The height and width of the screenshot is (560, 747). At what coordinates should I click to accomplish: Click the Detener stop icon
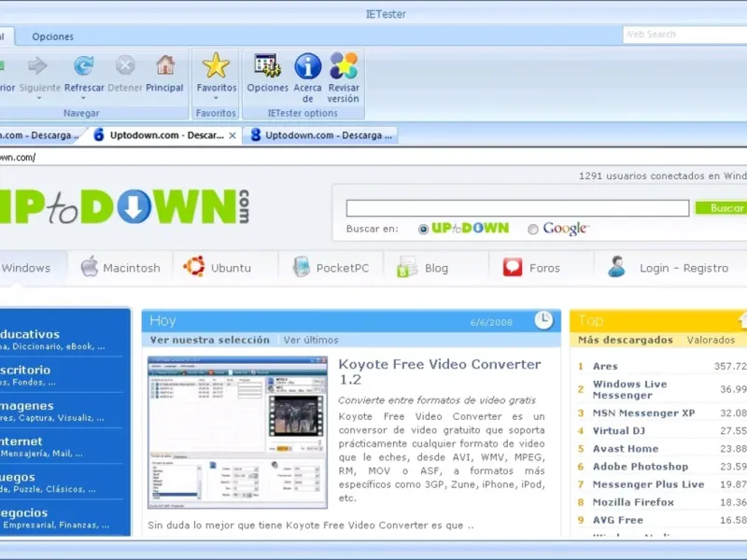pos(125,65)
